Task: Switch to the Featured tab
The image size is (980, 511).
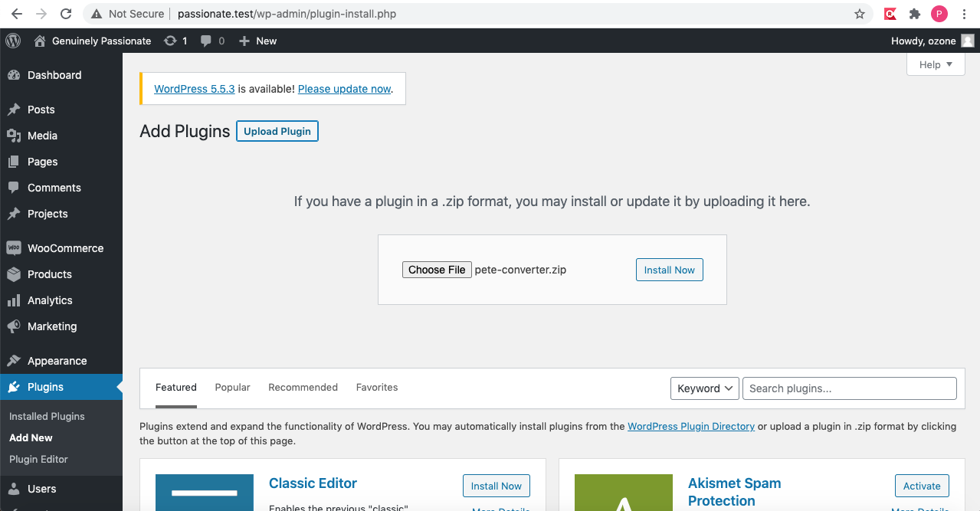Action: click(176, 388)
